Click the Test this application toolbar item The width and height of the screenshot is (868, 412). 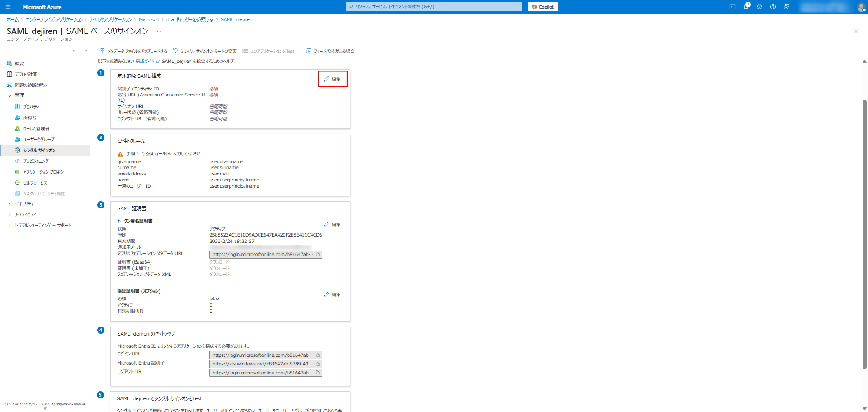coord(269,51)
